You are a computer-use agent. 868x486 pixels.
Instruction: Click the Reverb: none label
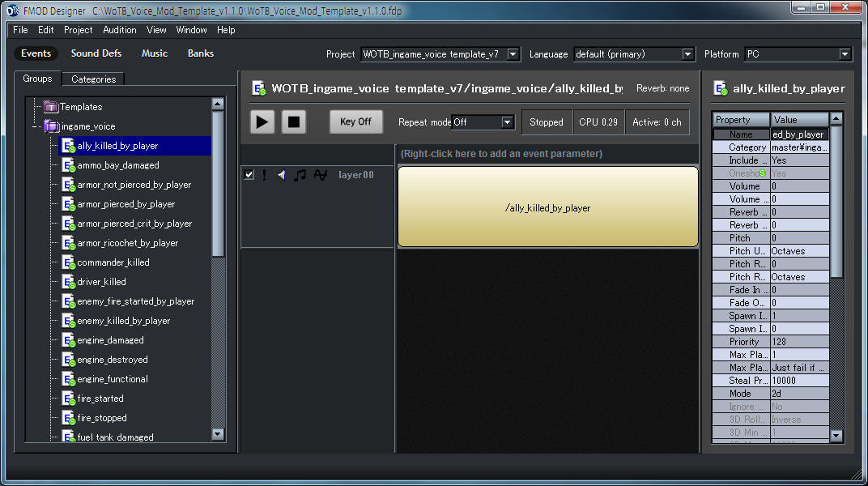(x=662, y=88)
